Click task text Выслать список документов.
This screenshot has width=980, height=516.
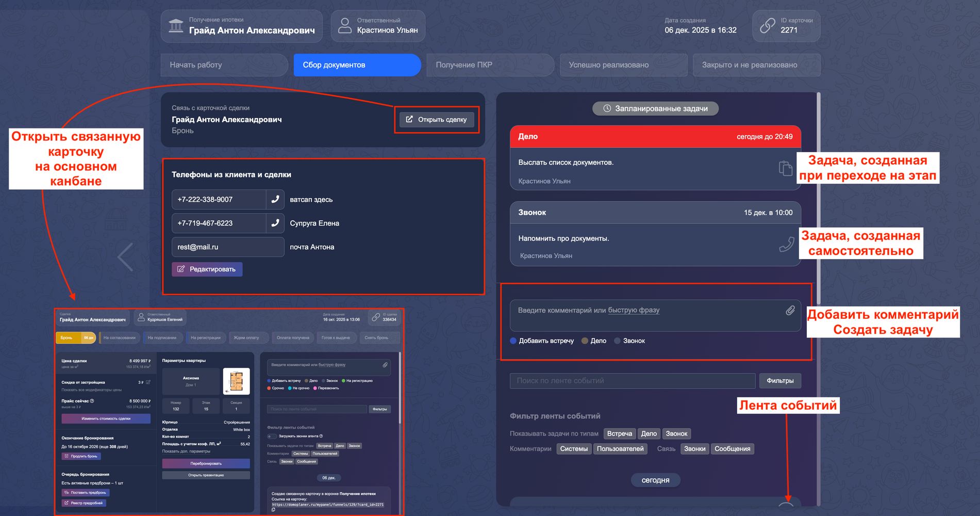point(566,162)
